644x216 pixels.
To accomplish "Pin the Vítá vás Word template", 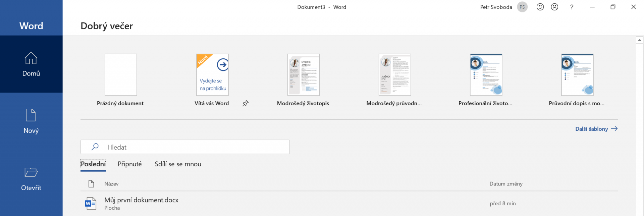I will (x=246, y=103).
